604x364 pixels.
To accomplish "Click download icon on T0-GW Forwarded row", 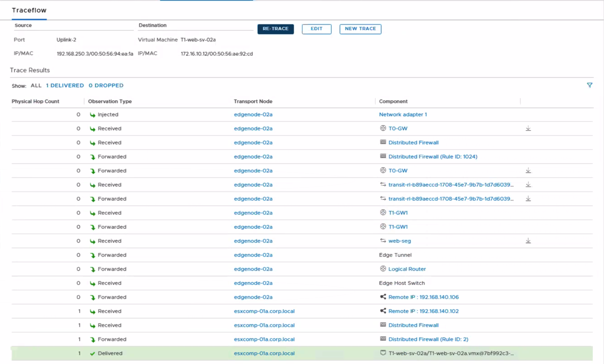I will tap(528, 171).
